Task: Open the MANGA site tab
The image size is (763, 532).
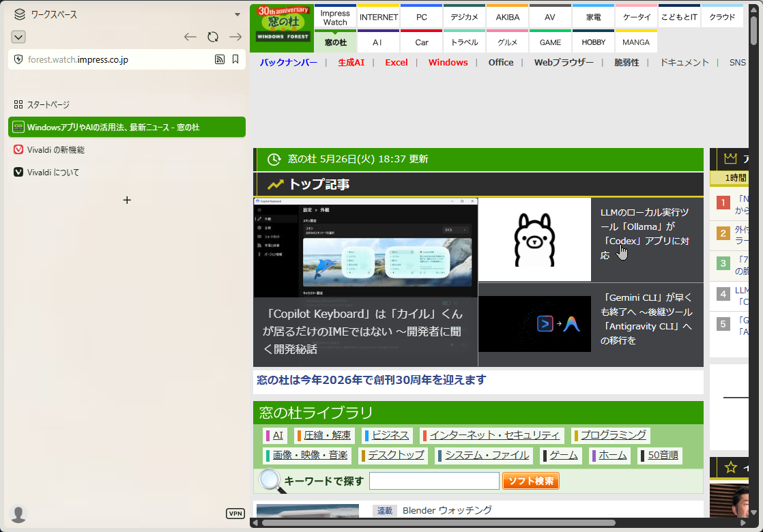Action: [637, 42]
